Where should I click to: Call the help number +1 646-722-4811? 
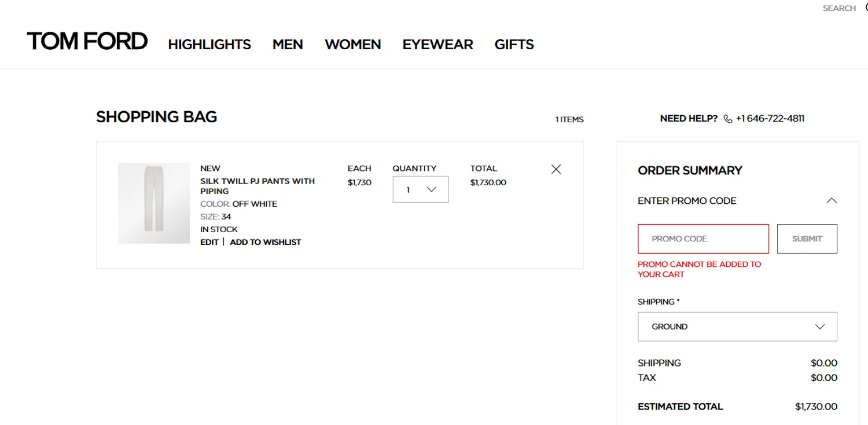click(770, 119)
